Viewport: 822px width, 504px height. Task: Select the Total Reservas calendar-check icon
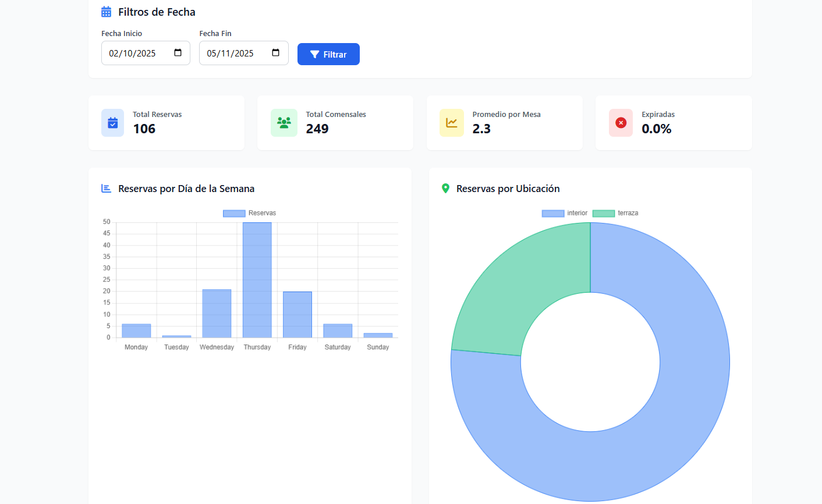pos(112,123)
